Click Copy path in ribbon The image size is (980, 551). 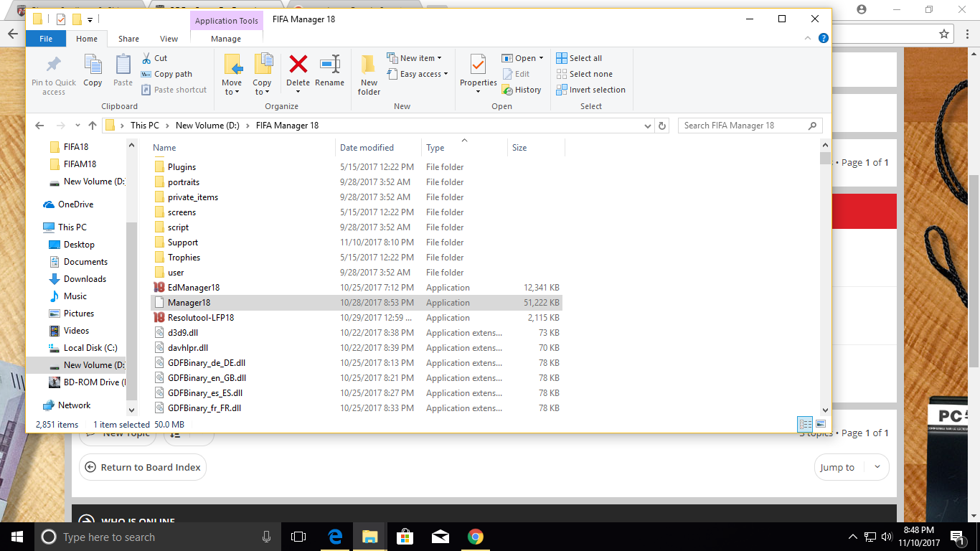[166, 74]
